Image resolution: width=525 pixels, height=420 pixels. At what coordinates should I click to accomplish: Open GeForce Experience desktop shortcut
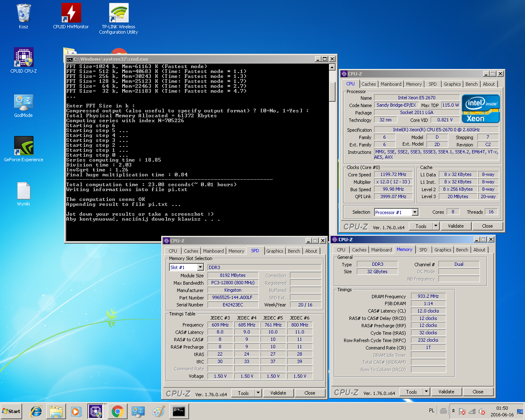tap(23, 149)
